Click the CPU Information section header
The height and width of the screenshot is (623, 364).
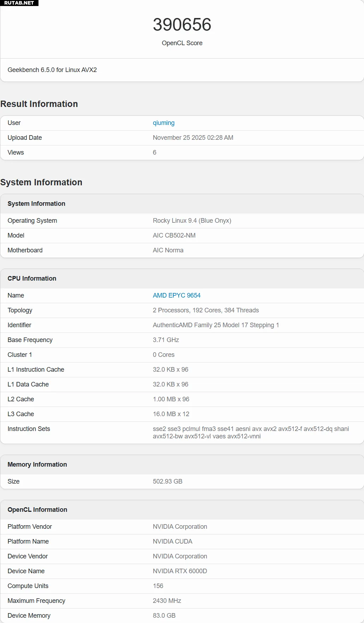point(32,278)
